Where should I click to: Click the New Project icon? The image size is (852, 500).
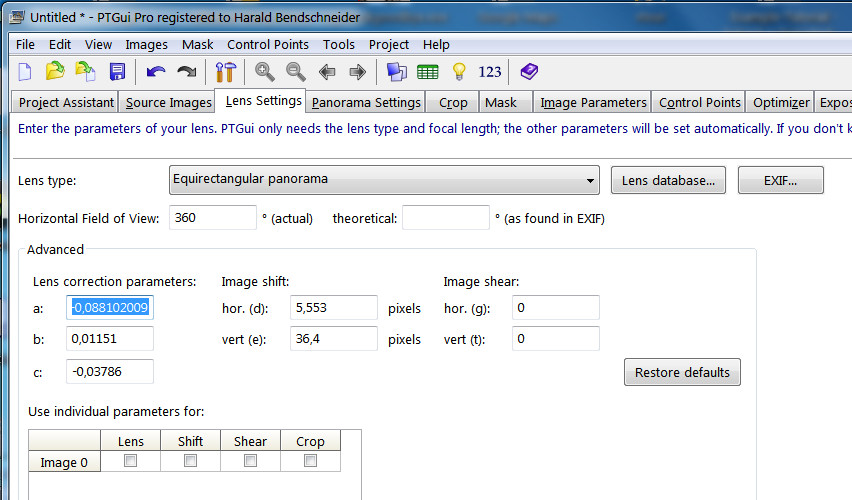26,71
